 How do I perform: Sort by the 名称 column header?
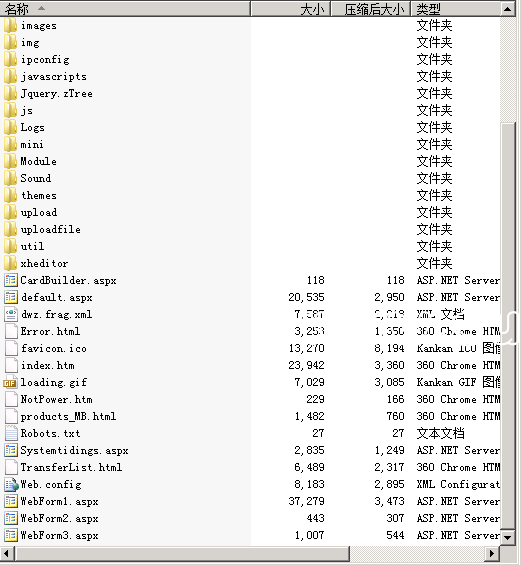click(x=125, y=9)
